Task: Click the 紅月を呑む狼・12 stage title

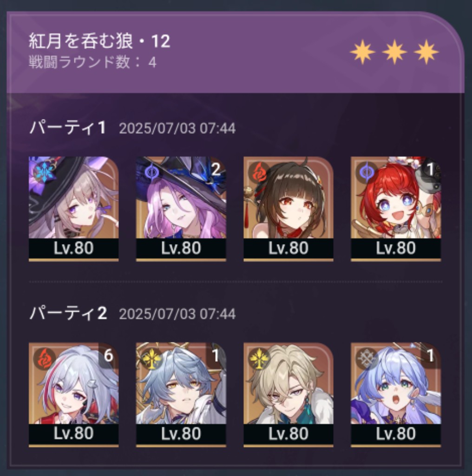Action: pos(99,41)
